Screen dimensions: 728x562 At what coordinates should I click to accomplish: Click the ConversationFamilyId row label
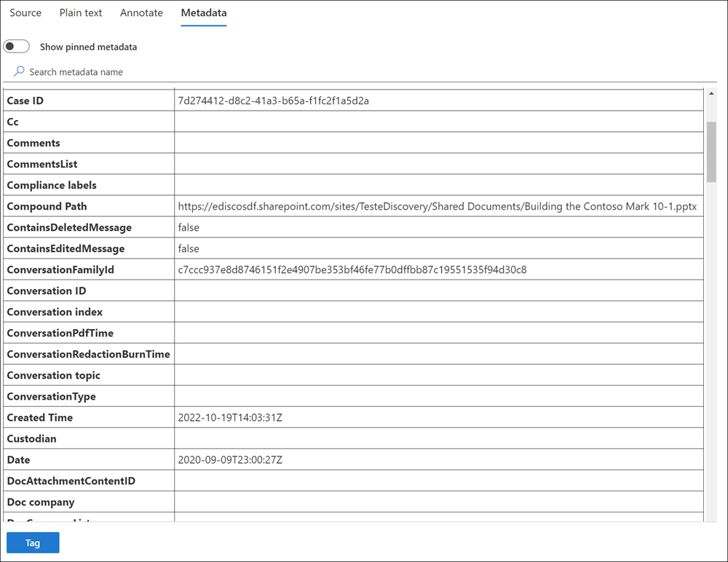[60, 270]
